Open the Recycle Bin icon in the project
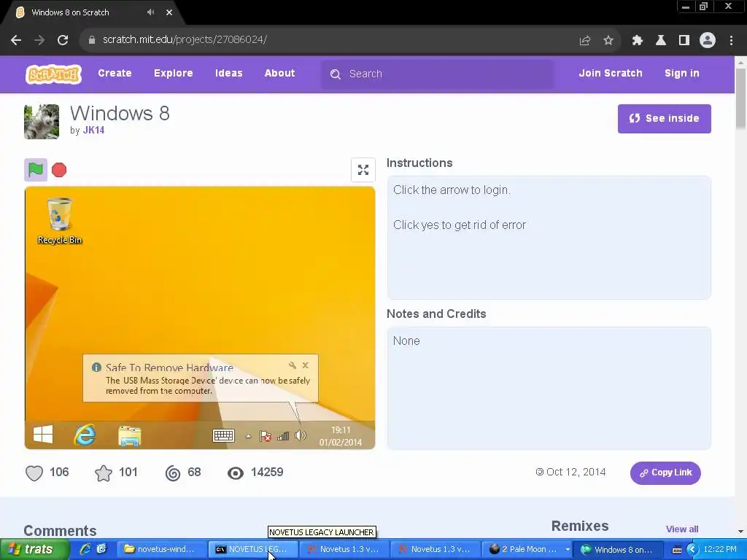The width and height of the screenshot is (747, 560). (60, 221)
